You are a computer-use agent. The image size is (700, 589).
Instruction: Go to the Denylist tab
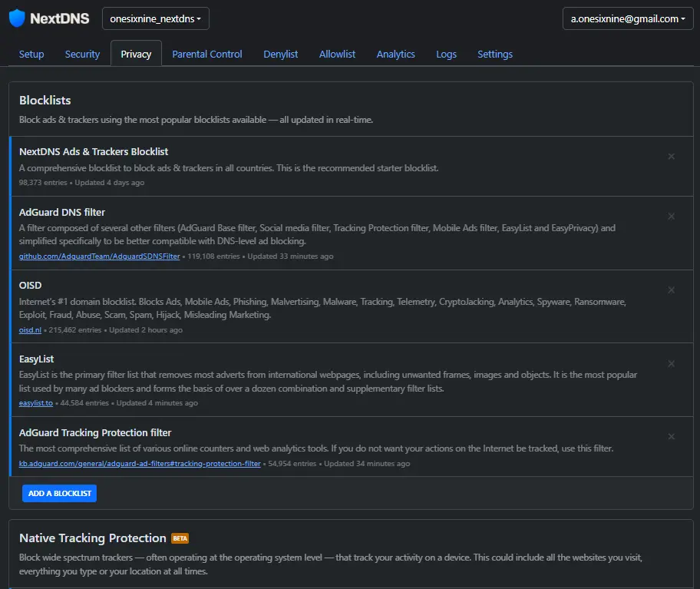(x=280, y=54)
